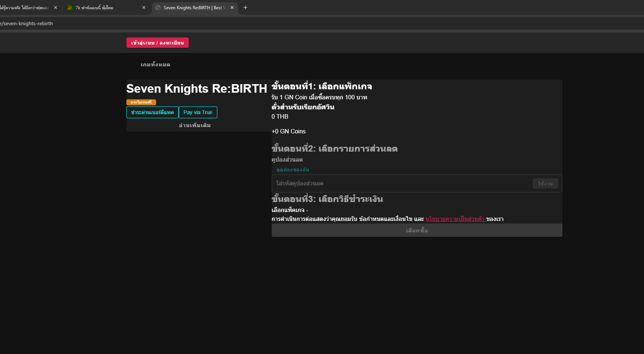Close the Seven Knights Re:BIRTH tab
644x354 pixels.
coord(232,8)
